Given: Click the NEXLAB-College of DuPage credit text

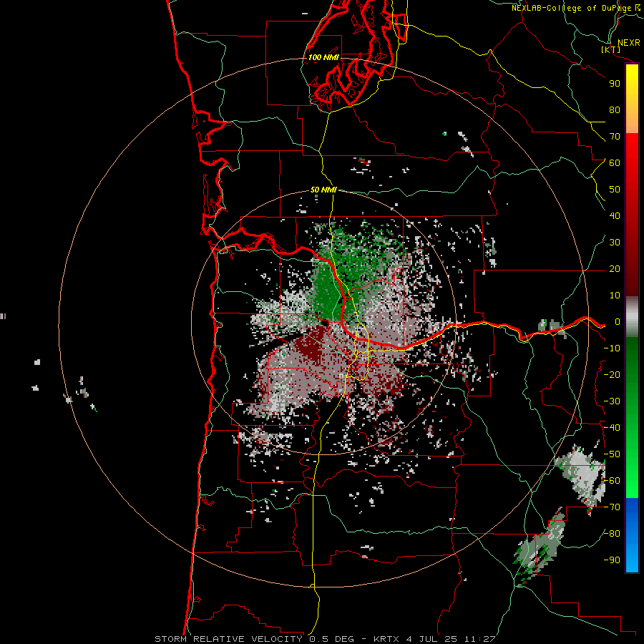Looking at the screenshot, I should (576, 8).
